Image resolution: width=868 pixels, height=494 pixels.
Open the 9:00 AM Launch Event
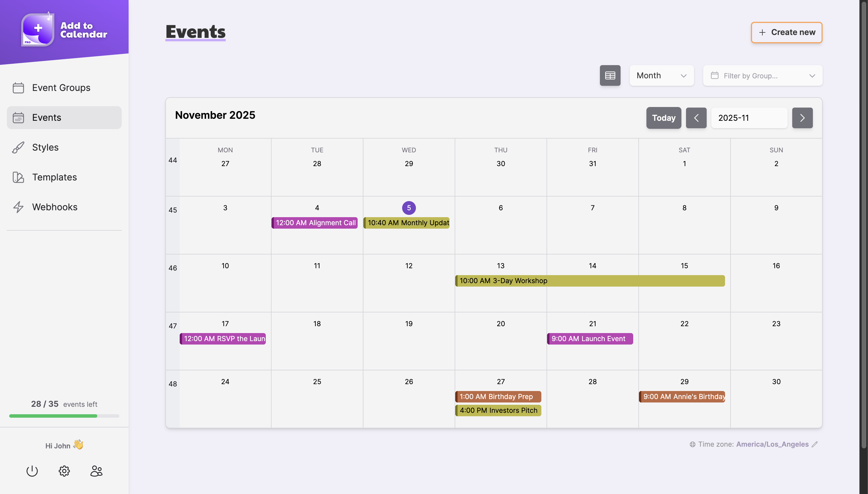590,338
